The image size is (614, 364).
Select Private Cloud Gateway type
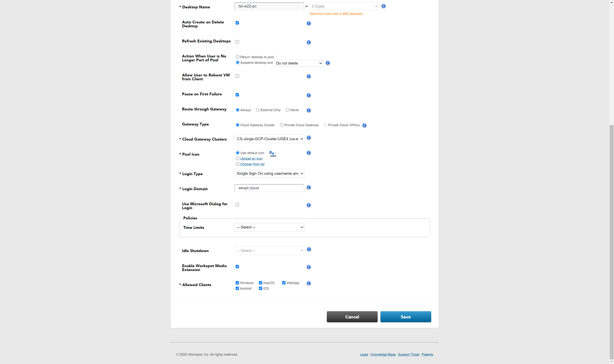coord(281,125)
